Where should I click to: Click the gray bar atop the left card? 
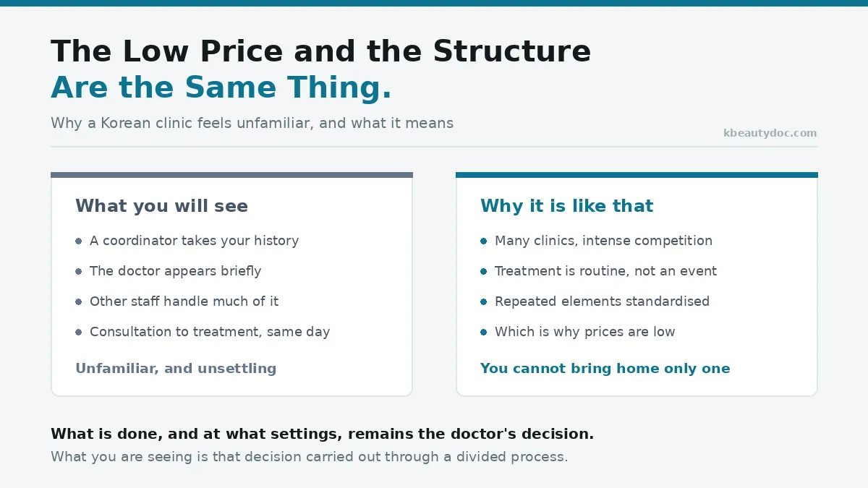click(231, 175)
